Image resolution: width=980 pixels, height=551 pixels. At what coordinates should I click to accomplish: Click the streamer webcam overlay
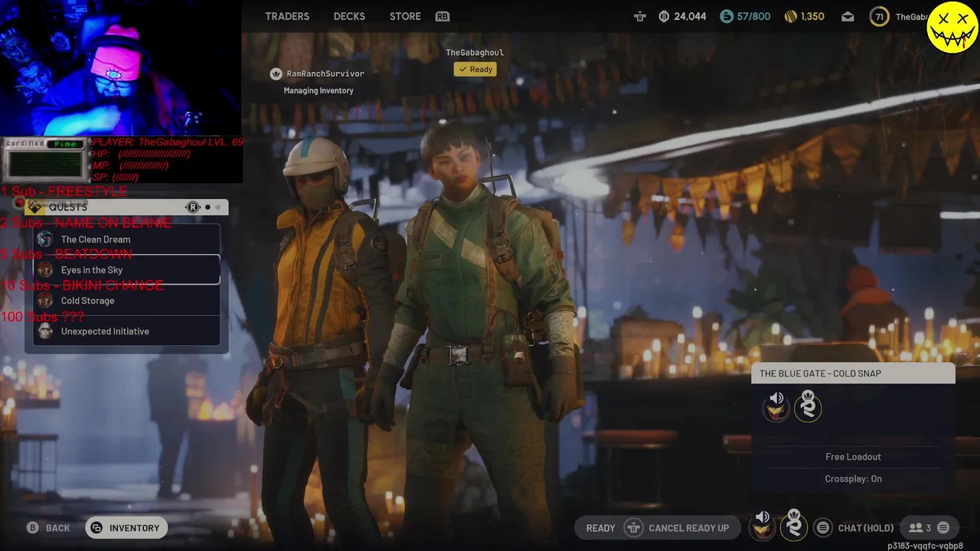121,68
